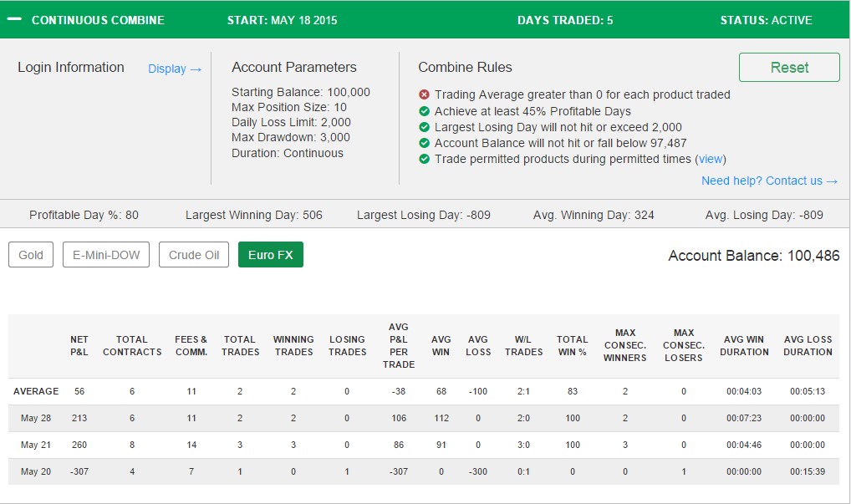Click the MAX CONSEC. LOSERS column header
The height and width of the screenshot is (504, 851).
click(683, 345)
